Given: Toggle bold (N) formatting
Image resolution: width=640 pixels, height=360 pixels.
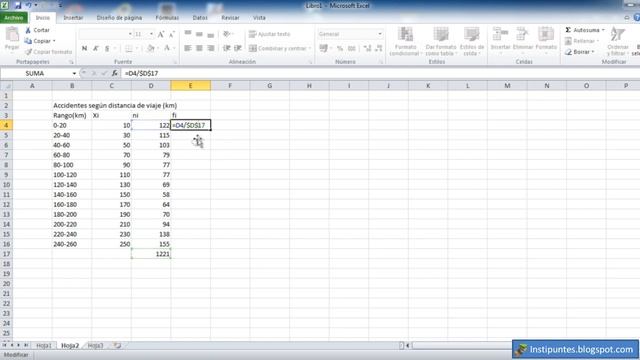Looking at the screenshot, I should 84,48.
